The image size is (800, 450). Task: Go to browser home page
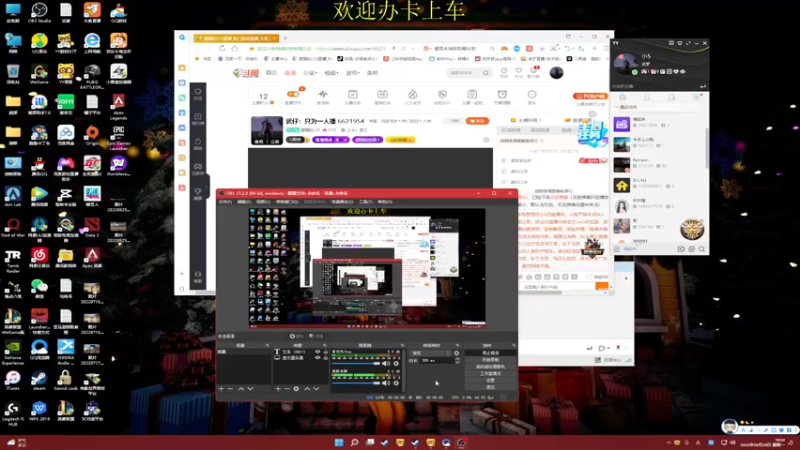tap(235, 48)
